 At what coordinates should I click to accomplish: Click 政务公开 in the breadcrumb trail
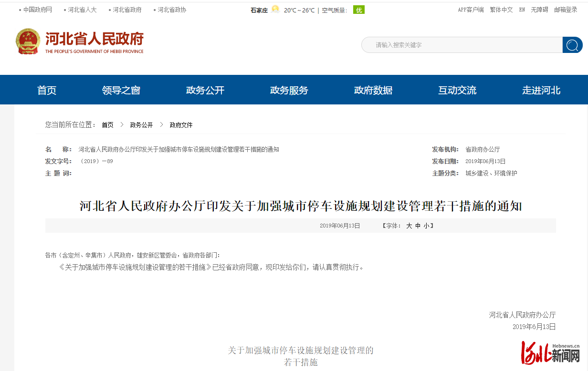tap(140, 124)
